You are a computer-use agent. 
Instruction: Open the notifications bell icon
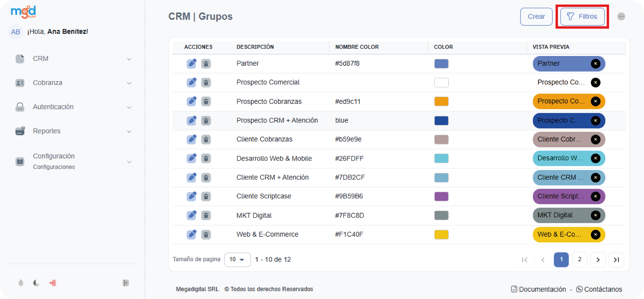(21, 283)
